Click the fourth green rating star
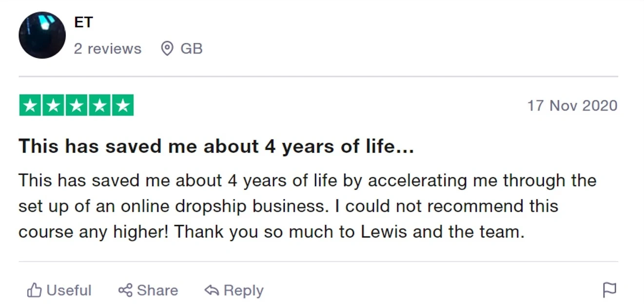This screenshot has width=644, height=304. point(99,105)
